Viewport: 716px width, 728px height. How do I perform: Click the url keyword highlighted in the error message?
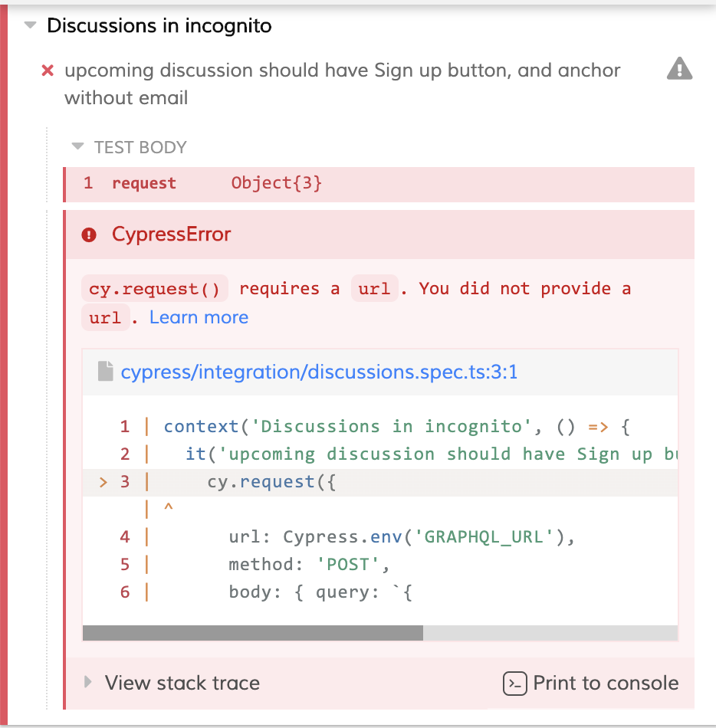374,288
